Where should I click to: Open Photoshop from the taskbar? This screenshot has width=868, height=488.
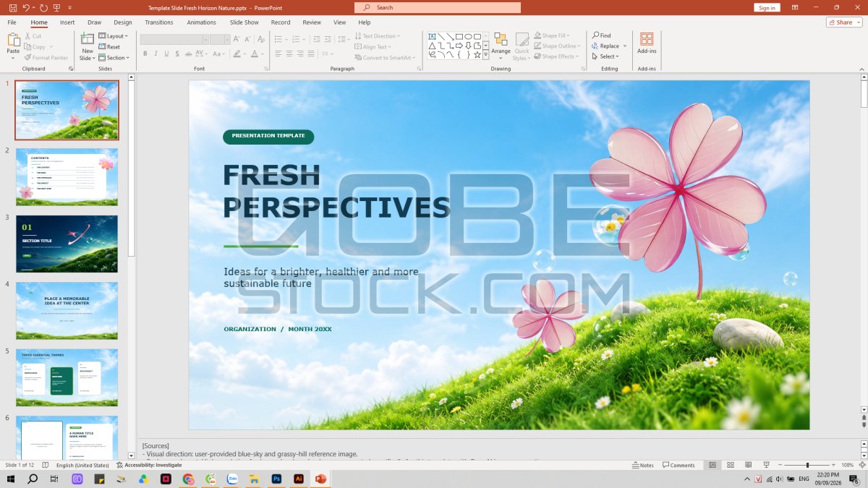[x=276, y=479]
